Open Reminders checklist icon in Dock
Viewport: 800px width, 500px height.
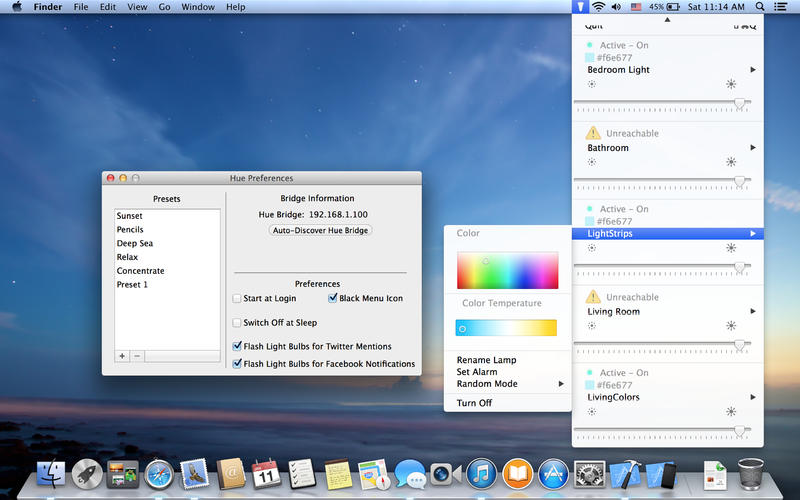coord(302,474)
